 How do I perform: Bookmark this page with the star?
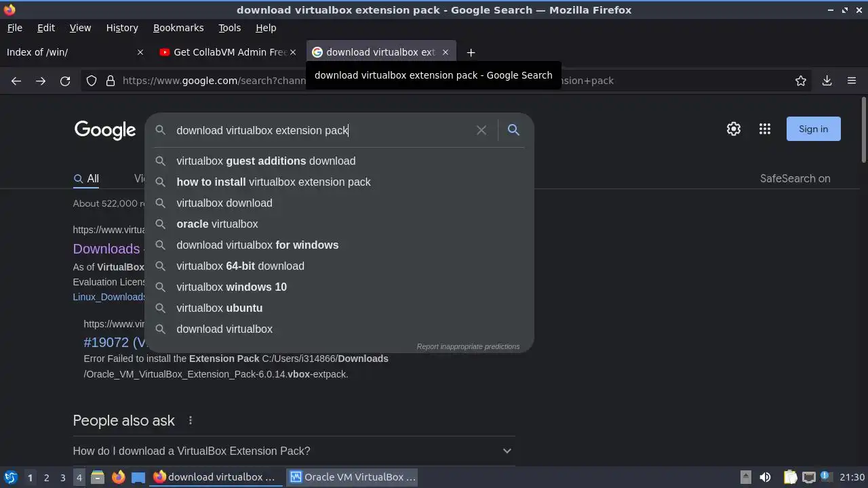coord(801,81)
